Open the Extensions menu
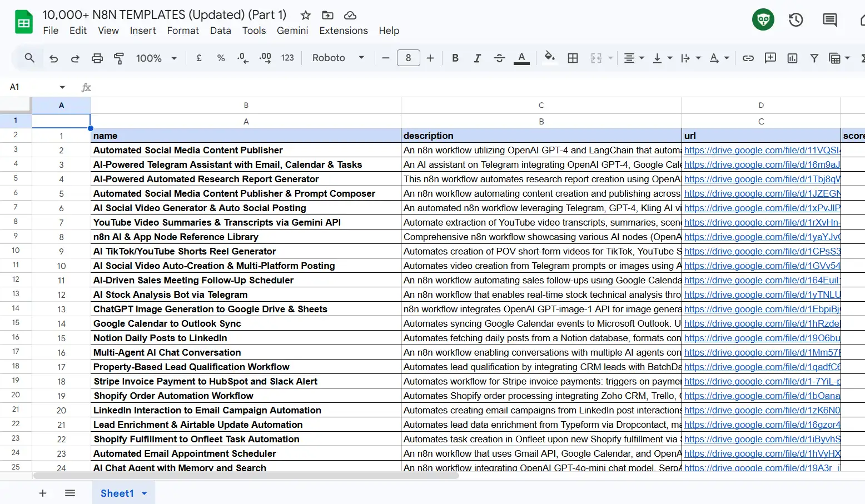The width and height of the screenshot is (865, 504). [343, 31]
